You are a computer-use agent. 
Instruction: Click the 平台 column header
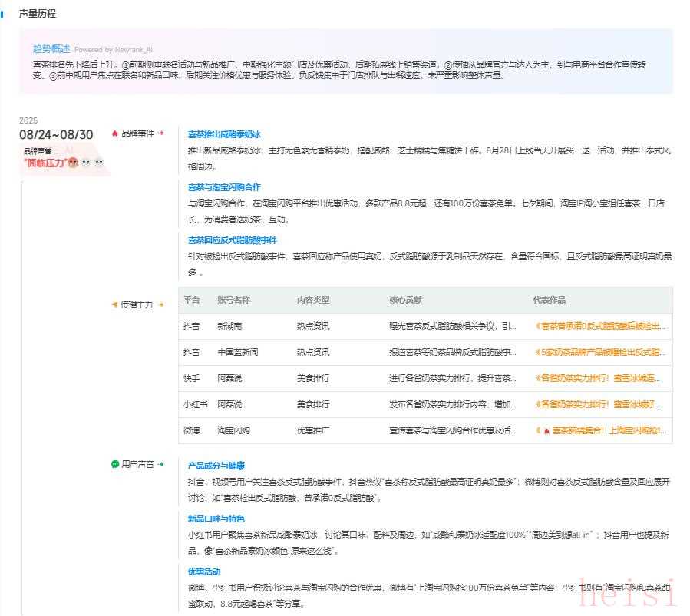pos(191,300)
